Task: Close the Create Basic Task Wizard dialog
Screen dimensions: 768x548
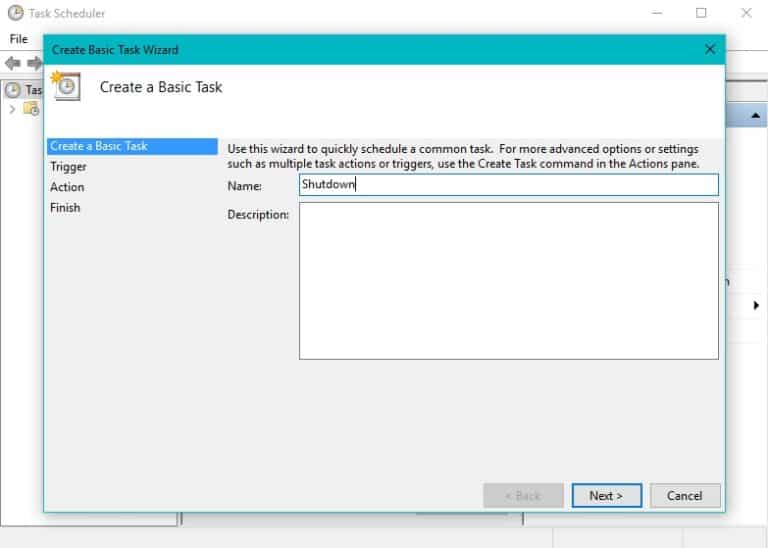Action: [710, 49]
